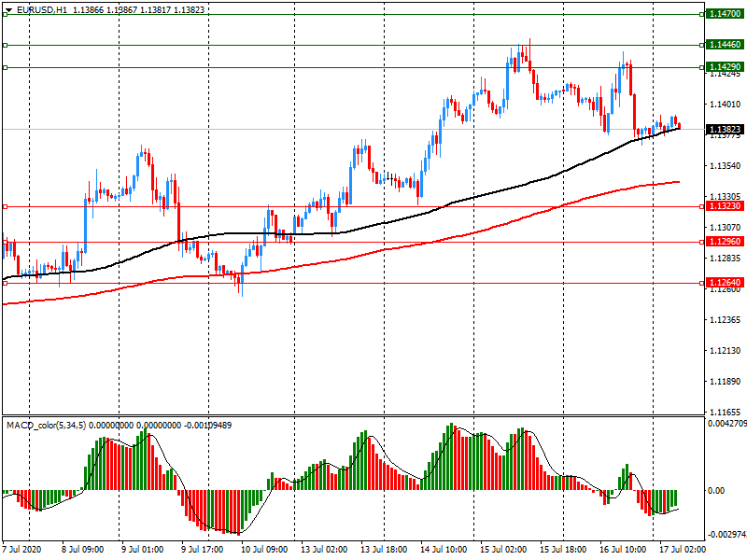
Task: Click the 16 Jul 10:00 time label
Action: [x=623, y=550]
